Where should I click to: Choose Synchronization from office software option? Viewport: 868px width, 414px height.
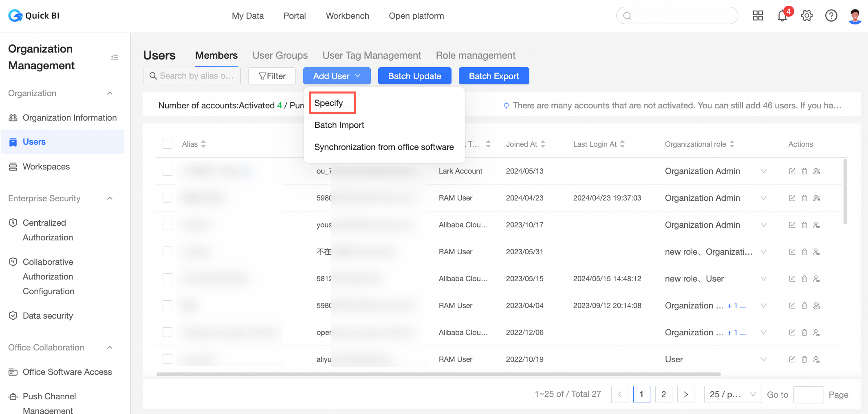pos(384,147)
